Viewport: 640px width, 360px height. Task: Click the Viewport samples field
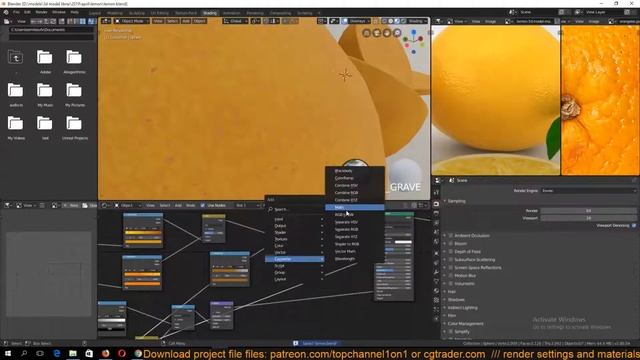click(588, 218)
